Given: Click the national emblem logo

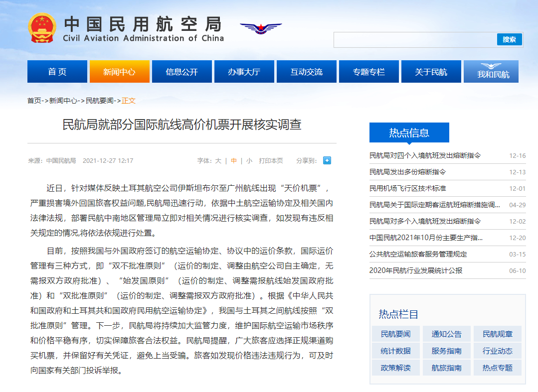Looking at the screenshot, I should pos(42,28).
